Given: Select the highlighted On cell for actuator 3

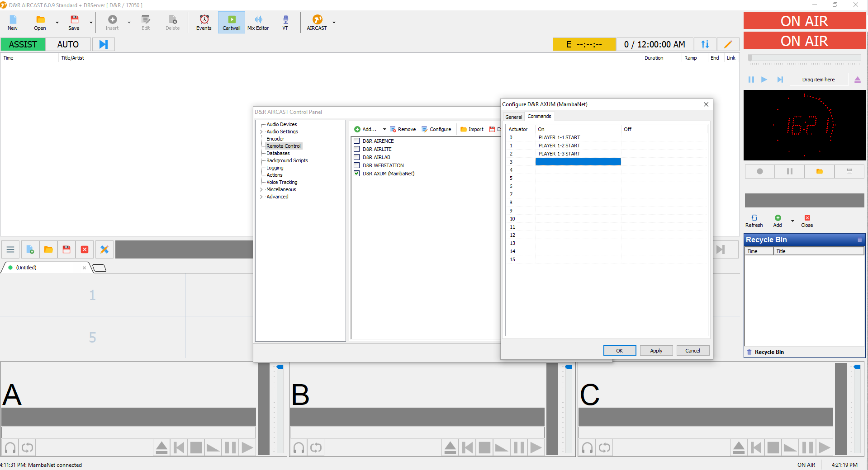Looking at the screenshot, I should (578, 162).
